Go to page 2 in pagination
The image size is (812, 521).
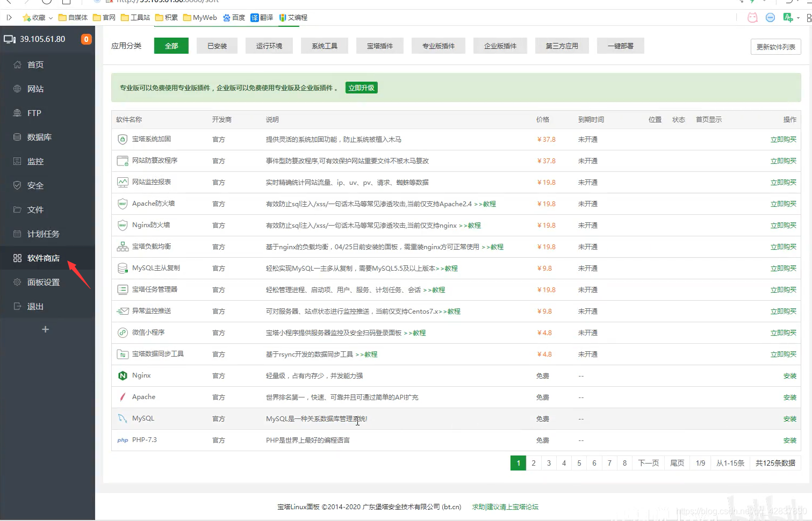(x=534, y=463)
